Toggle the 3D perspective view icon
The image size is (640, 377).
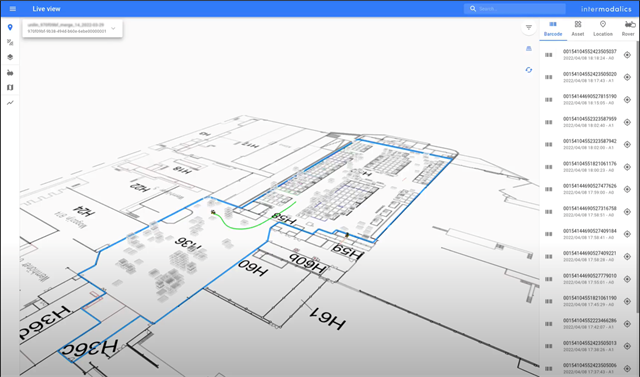tap(529, 49)
